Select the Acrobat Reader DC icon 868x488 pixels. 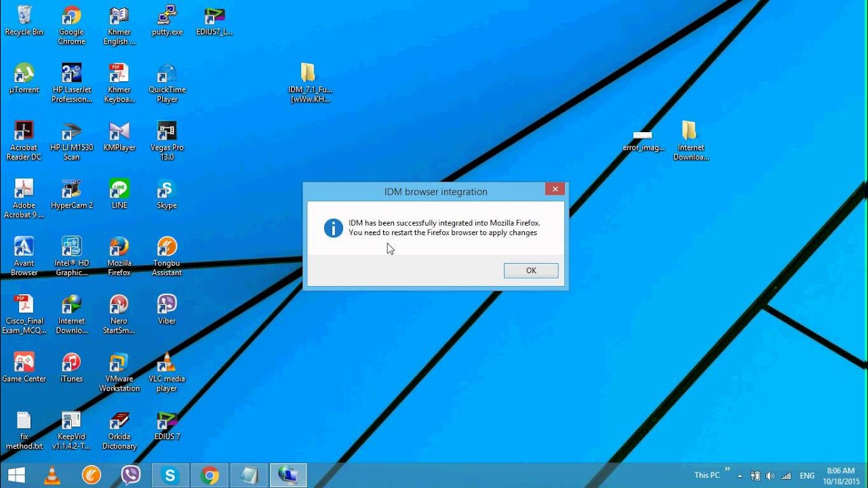(24, 141)
